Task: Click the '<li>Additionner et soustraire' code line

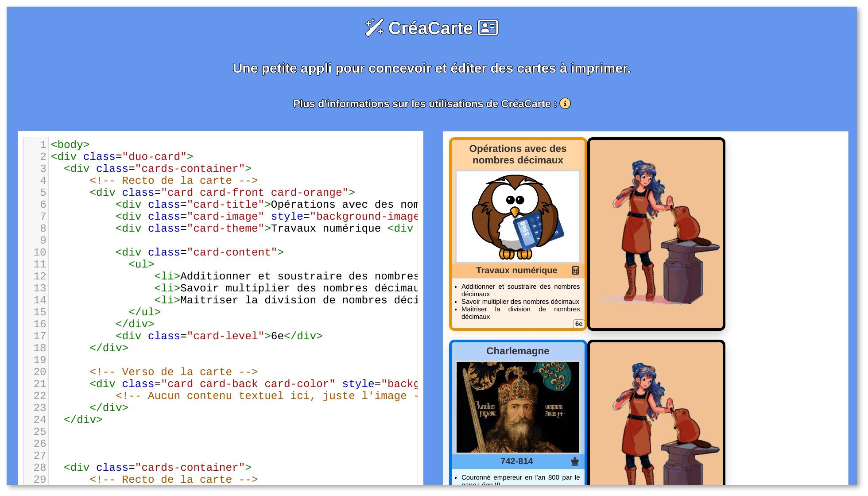Action: [x=286, y=276]
